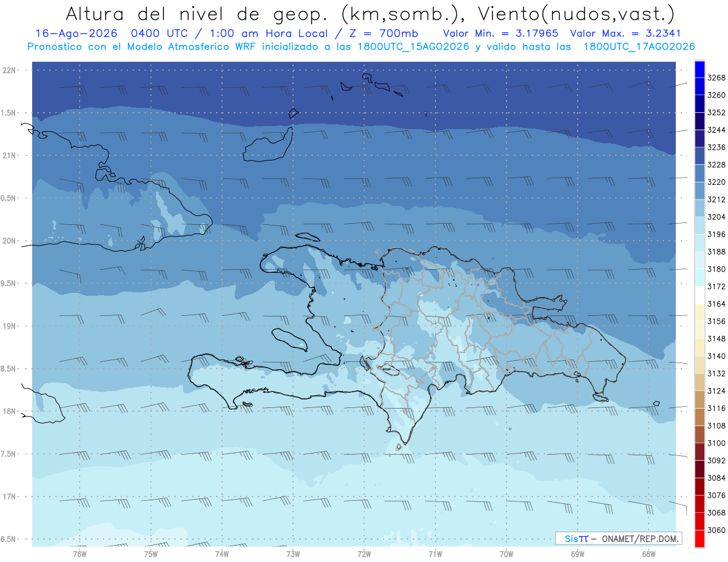
Task: Click the 71W longitude label
Action: click(x=435, y=554)
